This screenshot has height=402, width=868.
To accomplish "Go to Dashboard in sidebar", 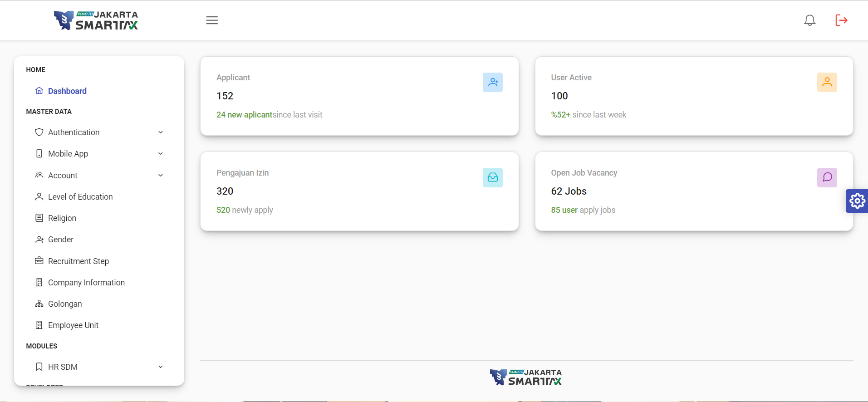I will point(67,91).
